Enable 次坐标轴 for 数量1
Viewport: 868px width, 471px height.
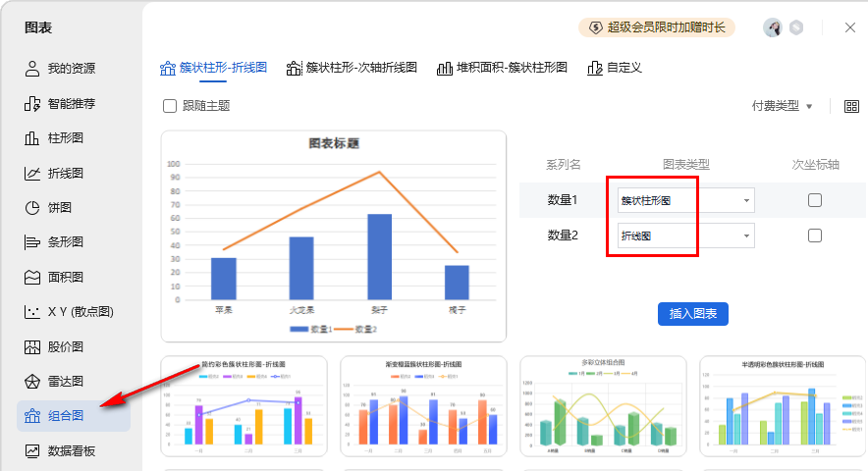815,200
